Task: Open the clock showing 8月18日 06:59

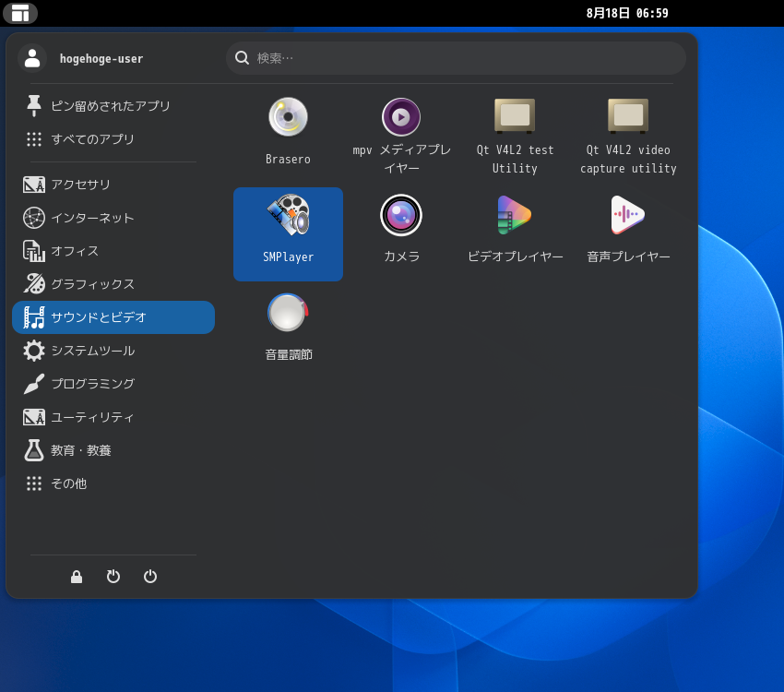Action: click(627, 13)
